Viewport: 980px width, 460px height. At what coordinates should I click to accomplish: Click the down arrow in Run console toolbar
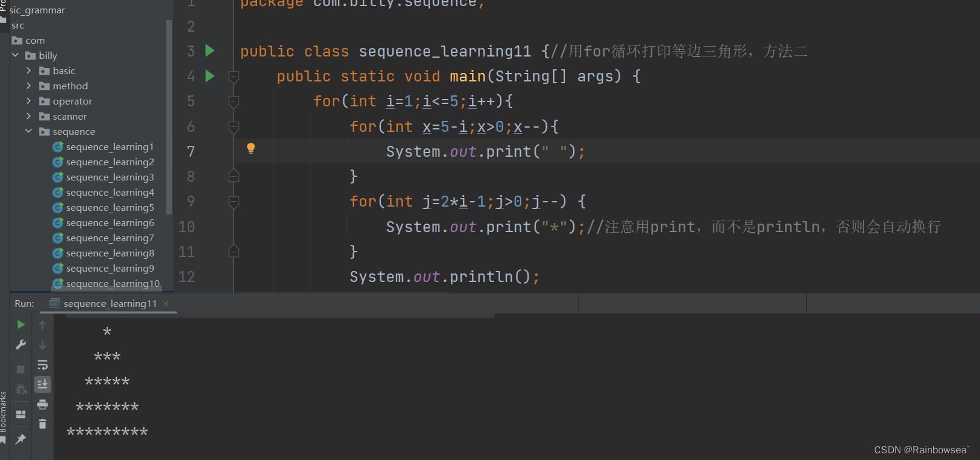tap(43, 345)
